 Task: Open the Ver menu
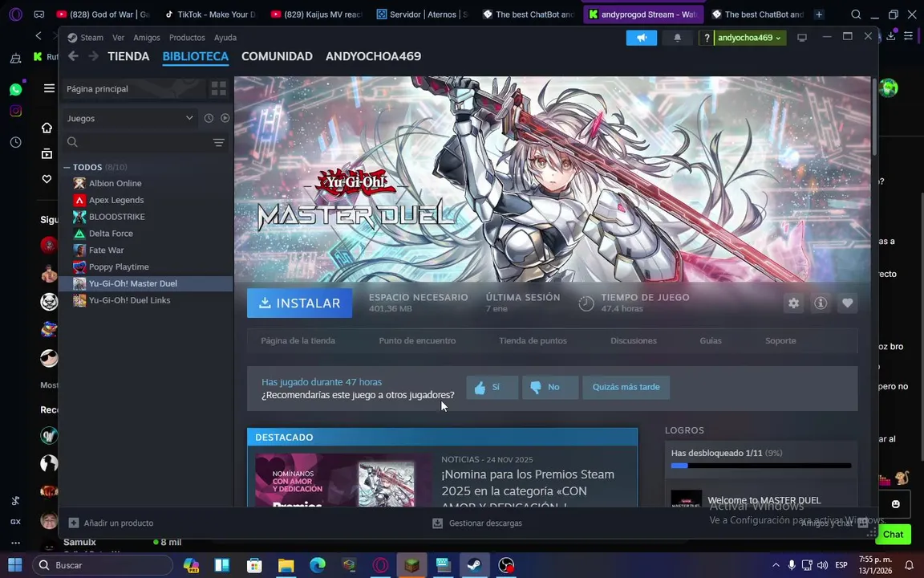(x=119, y=37)
